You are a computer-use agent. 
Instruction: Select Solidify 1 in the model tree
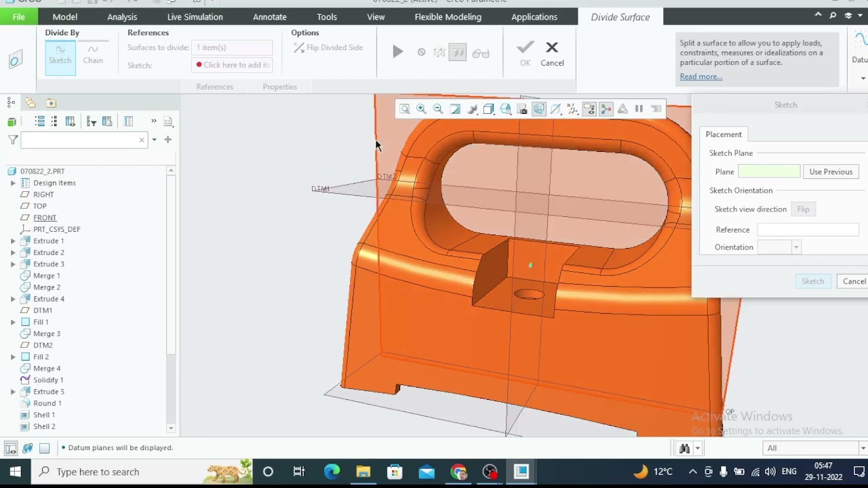(x=47, y=380)
